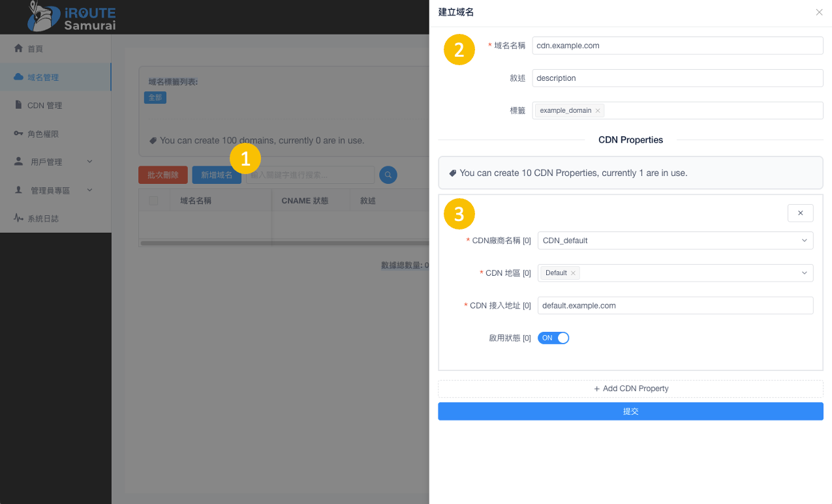
Task: Click the blue search magnifier icon
Action: 388,175
